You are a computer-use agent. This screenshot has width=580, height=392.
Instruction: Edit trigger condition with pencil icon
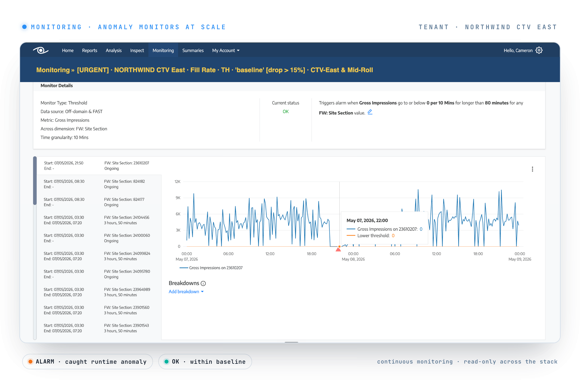pos(370,112)
